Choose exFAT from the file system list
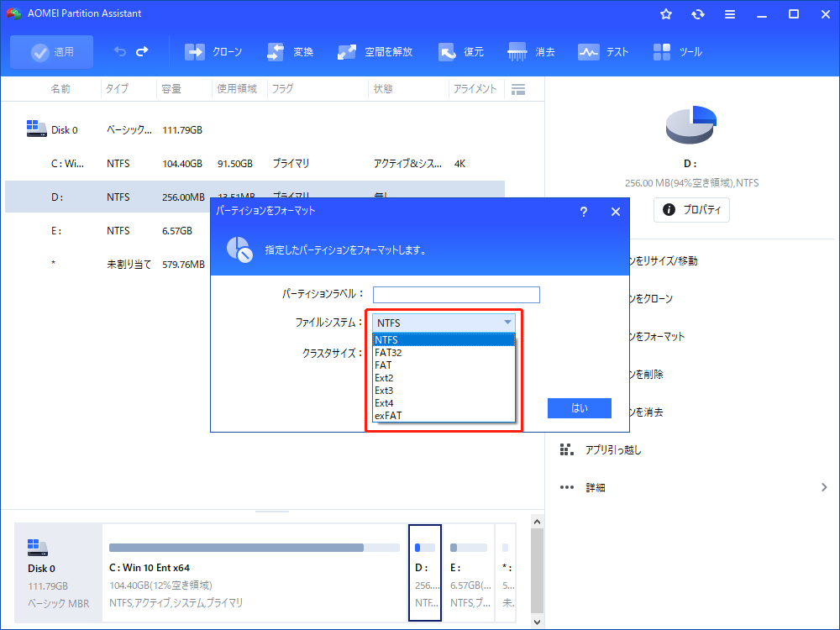The width and height of the screenshot is (840, 630). coord(444,416)
